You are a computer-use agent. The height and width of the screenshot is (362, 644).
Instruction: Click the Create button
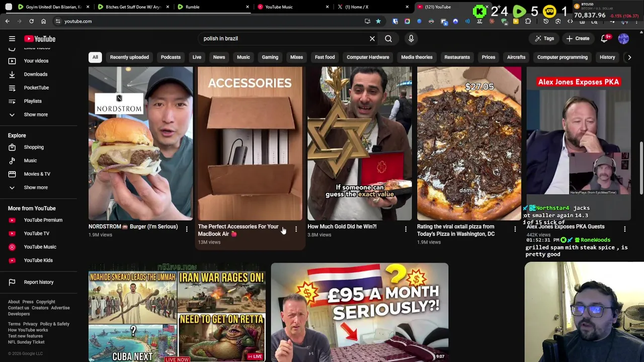click(578, 39)
